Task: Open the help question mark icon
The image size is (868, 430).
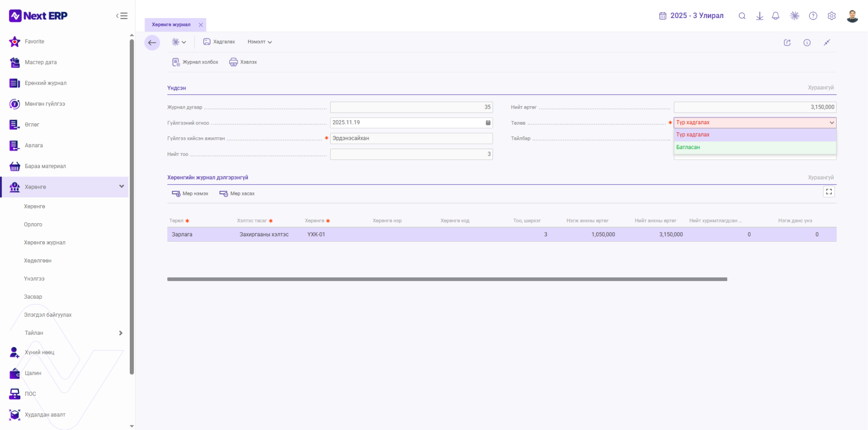Action: tap(813, 16)
